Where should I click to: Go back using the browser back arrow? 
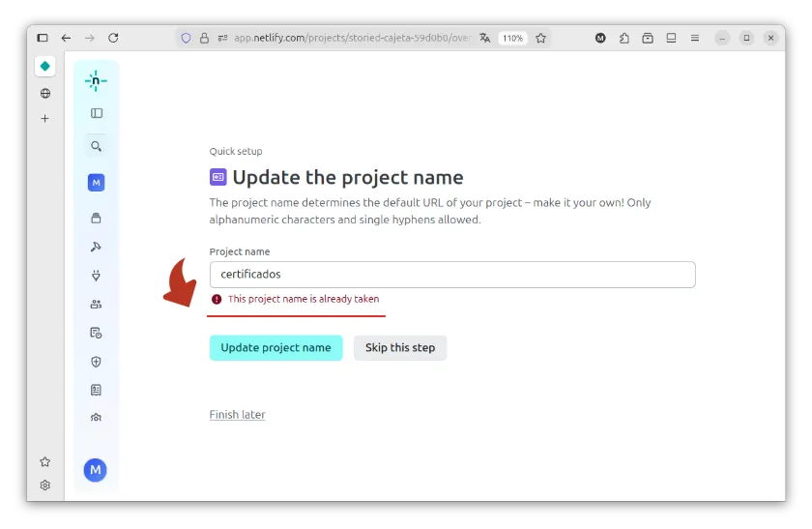(x=66, y=38)
